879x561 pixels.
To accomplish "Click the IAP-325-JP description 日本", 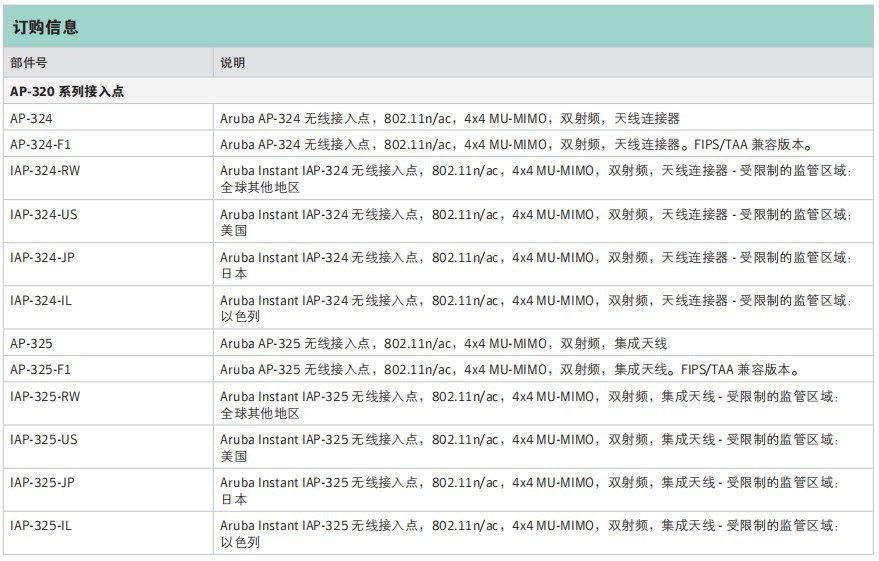I will pyautogui.click(x=529, y=491).
